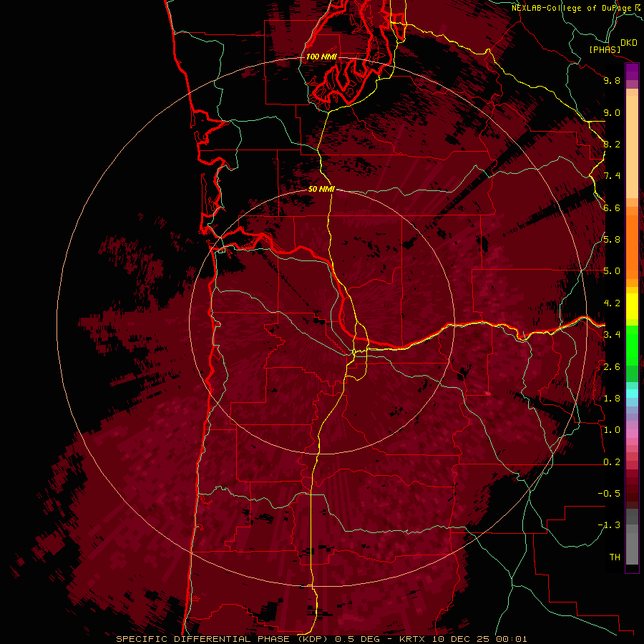The height and width of the screenshot is (644, 644).
Task: Click the TH threshold label on the legend
Action: (615, 557)
